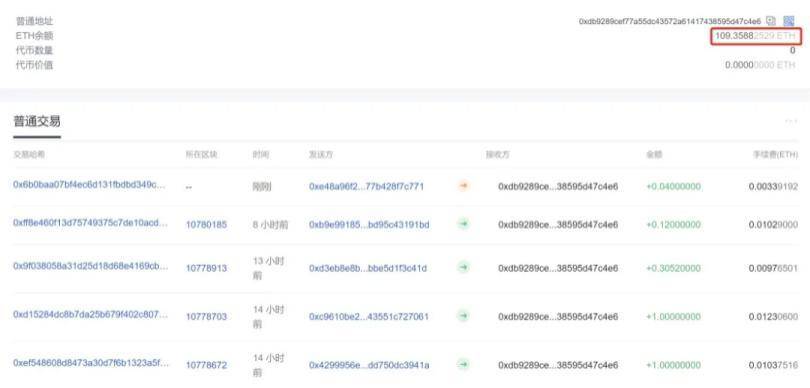Screen dimensions: 810x388
Task: Open sender address 0xb9e99185...bd95c43191bd
Action: [369, 225]
